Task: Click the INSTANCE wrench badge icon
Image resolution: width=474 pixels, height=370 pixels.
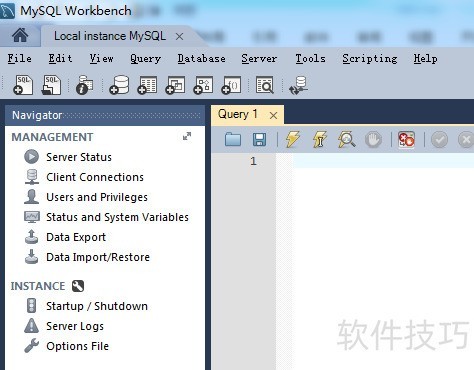Action: coord(78,286)
